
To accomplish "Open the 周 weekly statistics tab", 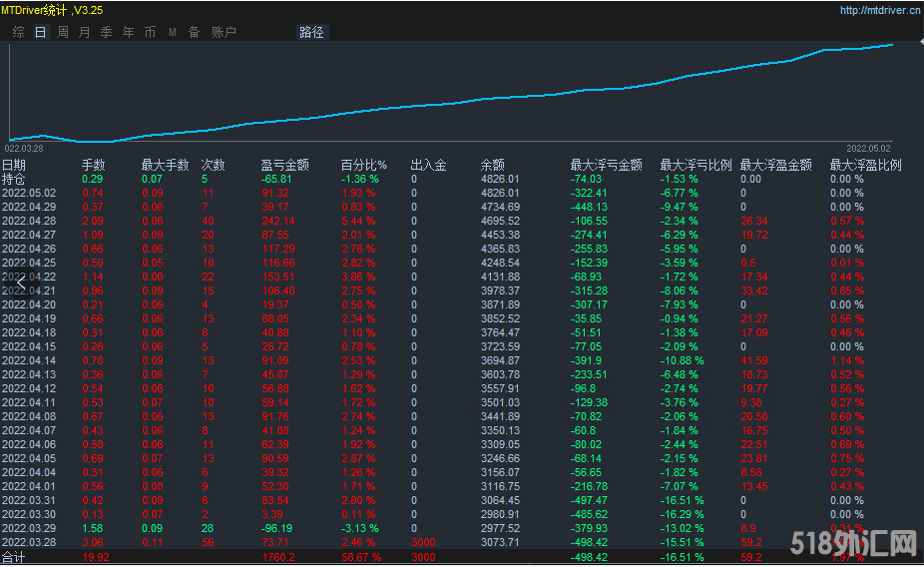I will coord(63,32).
